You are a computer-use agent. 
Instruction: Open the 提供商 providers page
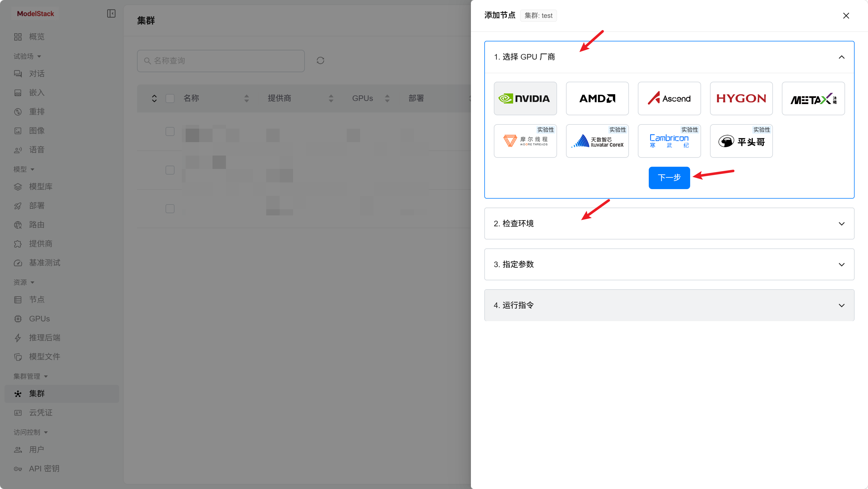(61, 244)
